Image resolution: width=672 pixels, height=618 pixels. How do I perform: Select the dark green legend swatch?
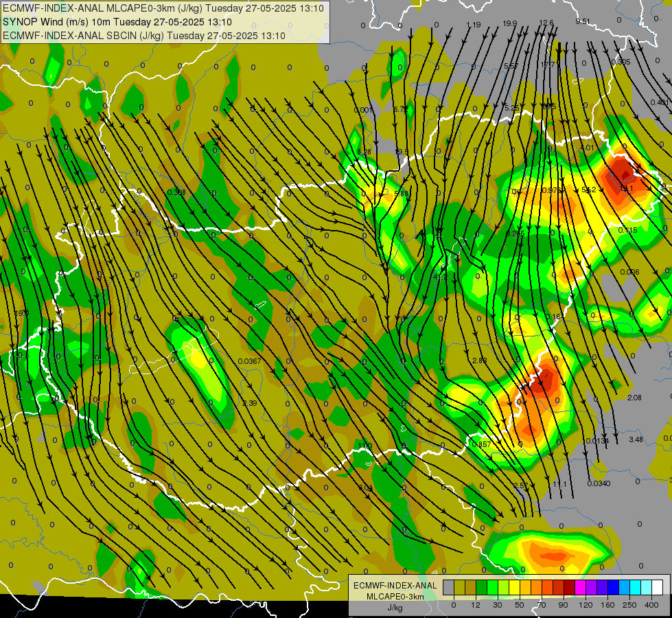[x=482, y=587]
